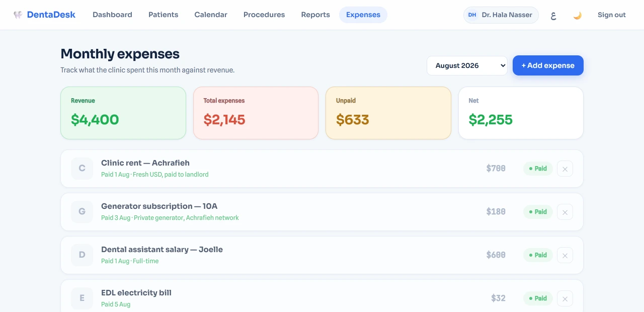Go to the Patients tab
This screenshot has height=312, width=644.
coord(164,15)
